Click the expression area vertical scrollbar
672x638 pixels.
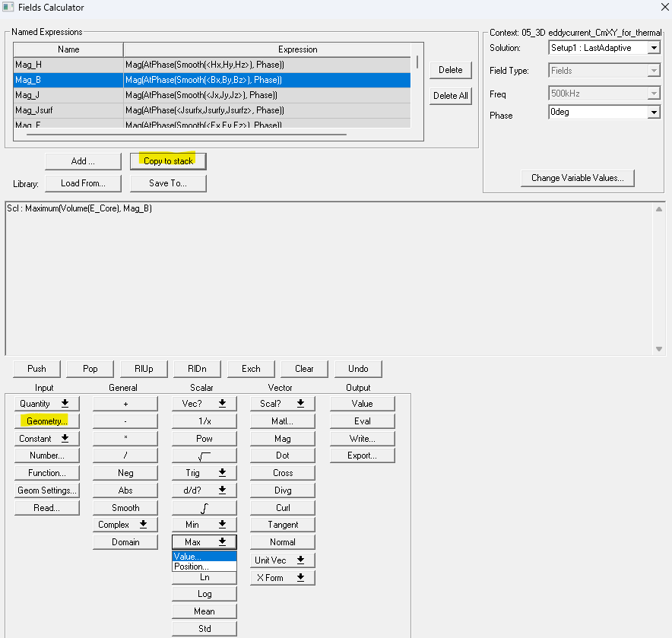658,278
